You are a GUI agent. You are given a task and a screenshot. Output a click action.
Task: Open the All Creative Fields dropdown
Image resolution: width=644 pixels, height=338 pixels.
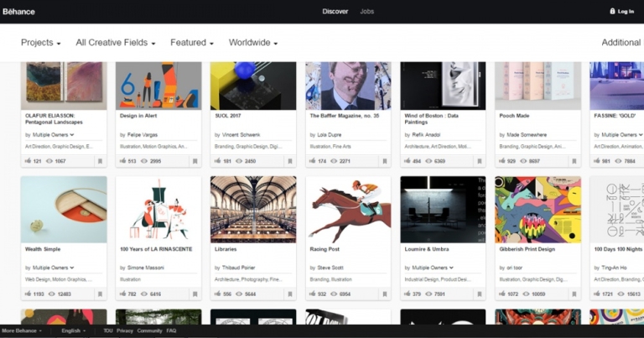click(116, 43)
